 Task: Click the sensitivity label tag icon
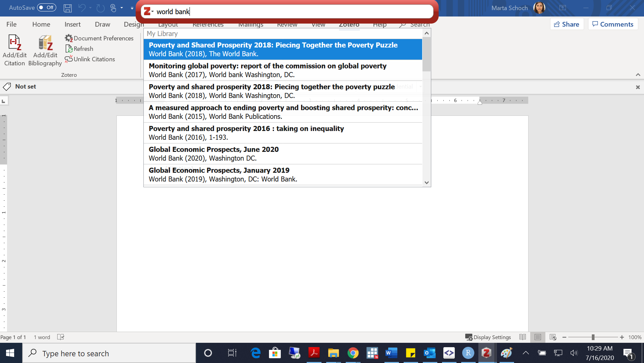[7, 87]
